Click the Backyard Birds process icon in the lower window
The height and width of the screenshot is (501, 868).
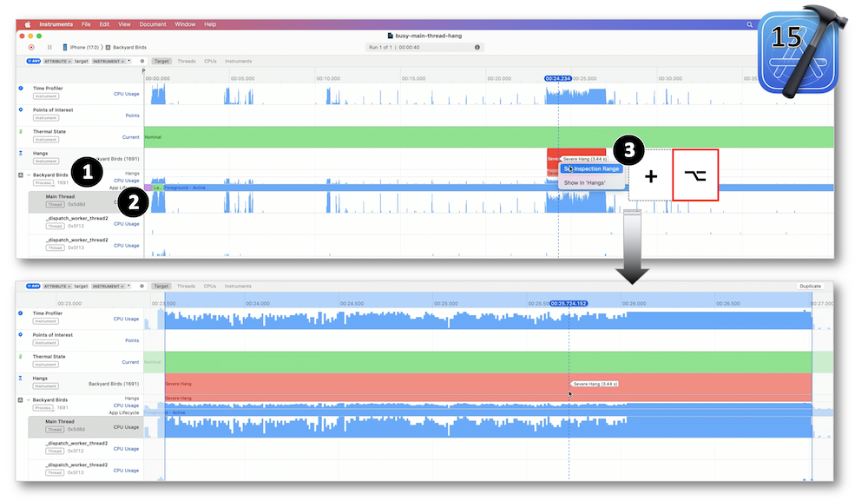21,399
